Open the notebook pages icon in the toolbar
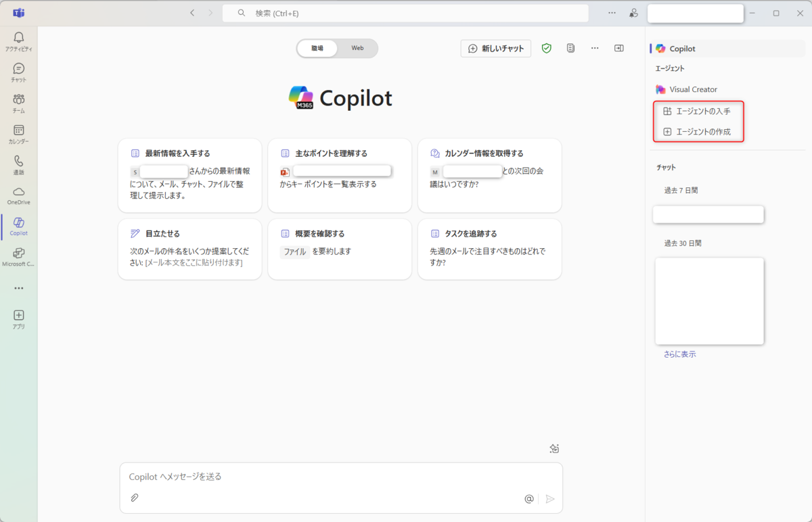This screenshot has height=522, width=812. [x=571, y=49]
